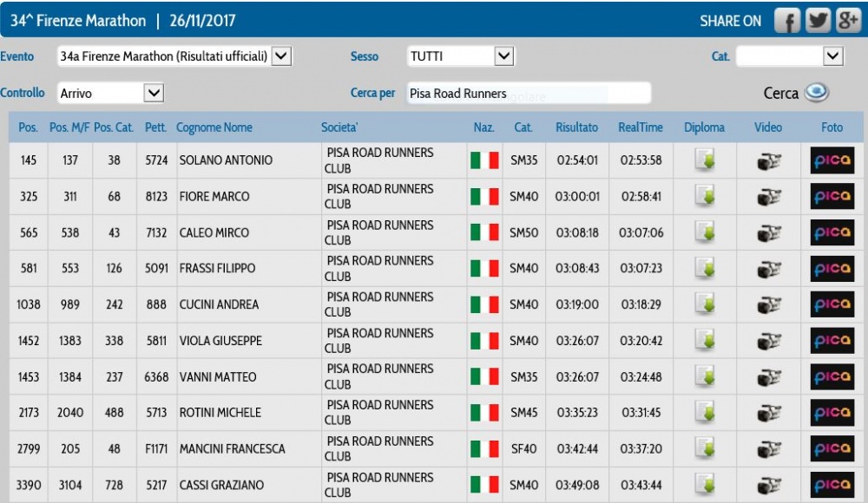This screenshot has width=868, height=503.
Task: Open Pica photos for CASSI GRAZIANO
Action: pyautogui.click(x=832, y=485)
